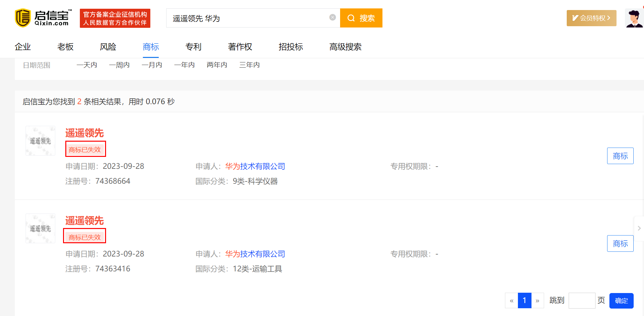
Task: Filter date range by 两年内
Action: tap(217, 65)
